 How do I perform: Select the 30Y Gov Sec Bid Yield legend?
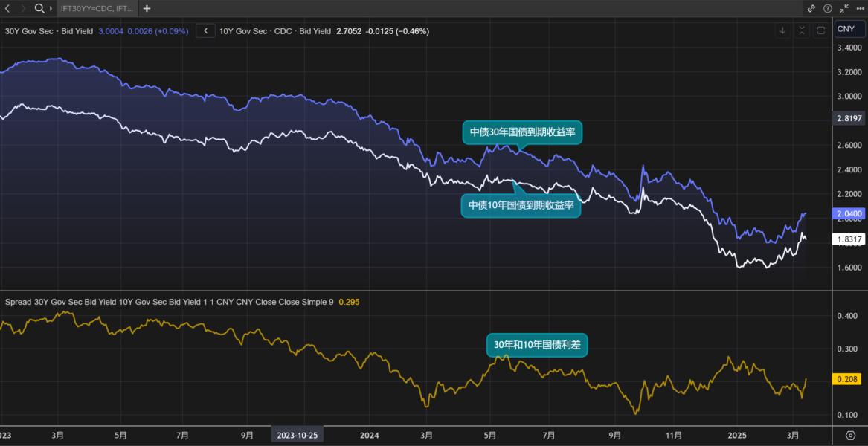coord(48,31)
